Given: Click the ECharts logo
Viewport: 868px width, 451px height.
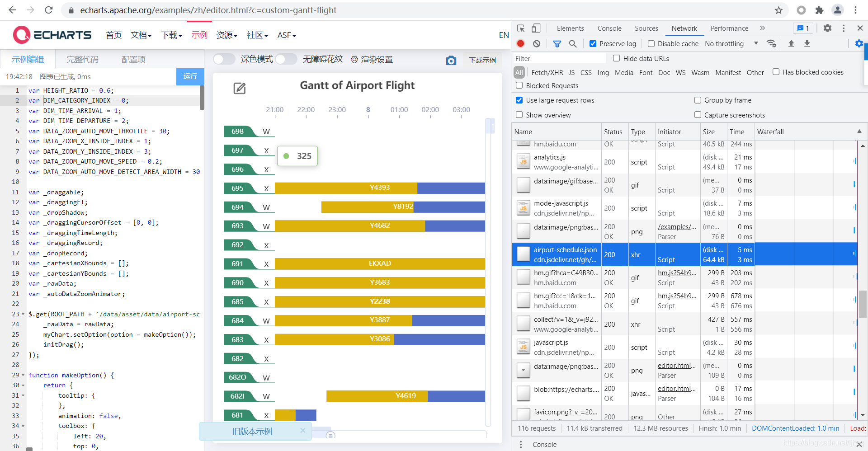Looking at the screenshot, I should point(52,35).
